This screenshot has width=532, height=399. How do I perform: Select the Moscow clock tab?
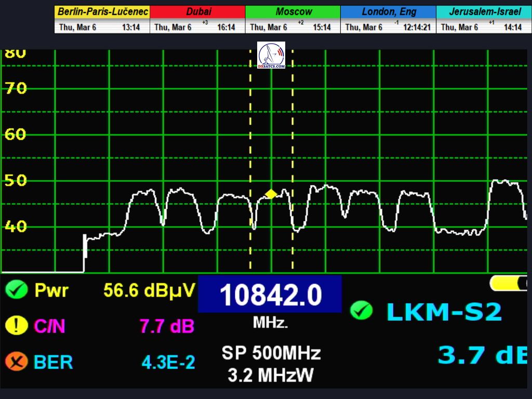tap(294, 12)
